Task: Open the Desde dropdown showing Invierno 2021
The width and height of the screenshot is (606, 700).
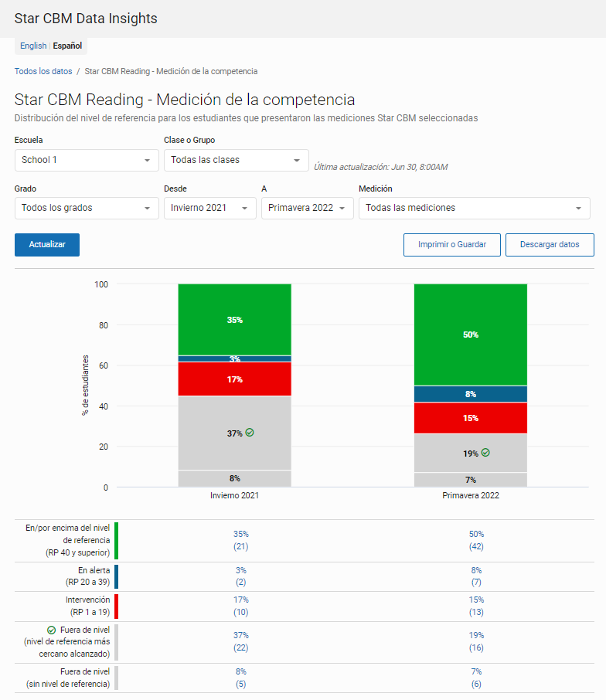Action: [210, 208]
